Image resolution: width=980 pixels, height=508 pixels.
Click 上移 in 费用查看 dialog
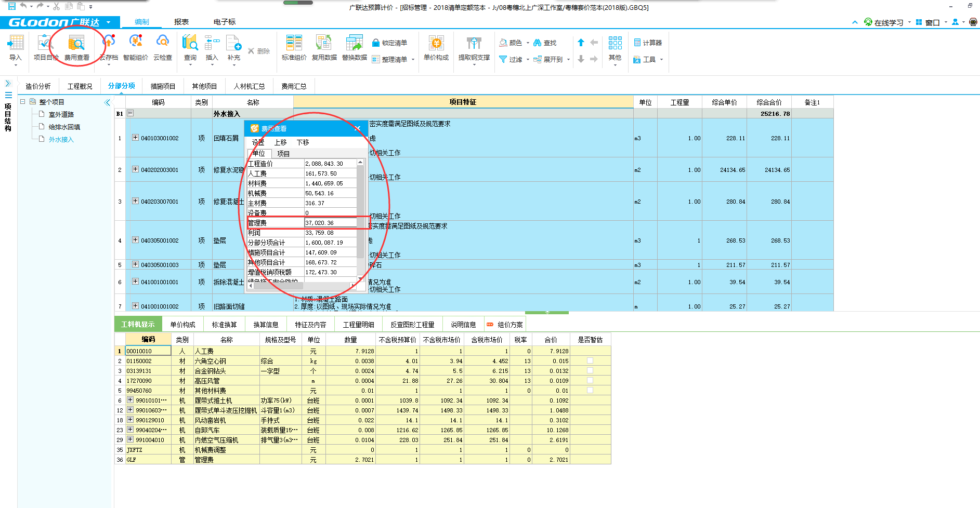(x=280, y=142)
